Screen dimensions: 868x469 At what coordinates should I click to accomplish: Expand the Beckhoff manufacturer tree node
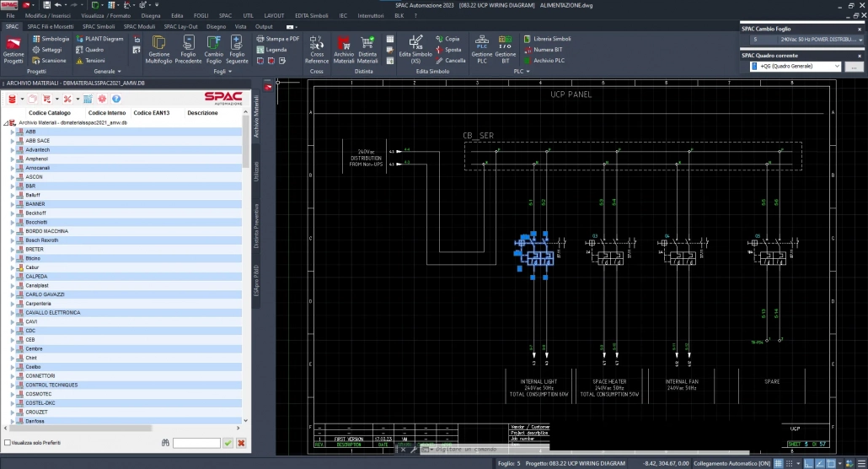[x=12, y=213]
